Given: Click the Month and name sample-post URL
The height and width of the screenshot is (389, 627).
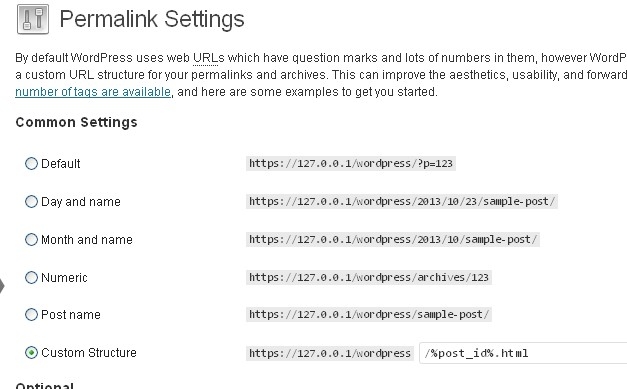Looking at the screenshot, I should pyautogui.click(x=393, y=239).
